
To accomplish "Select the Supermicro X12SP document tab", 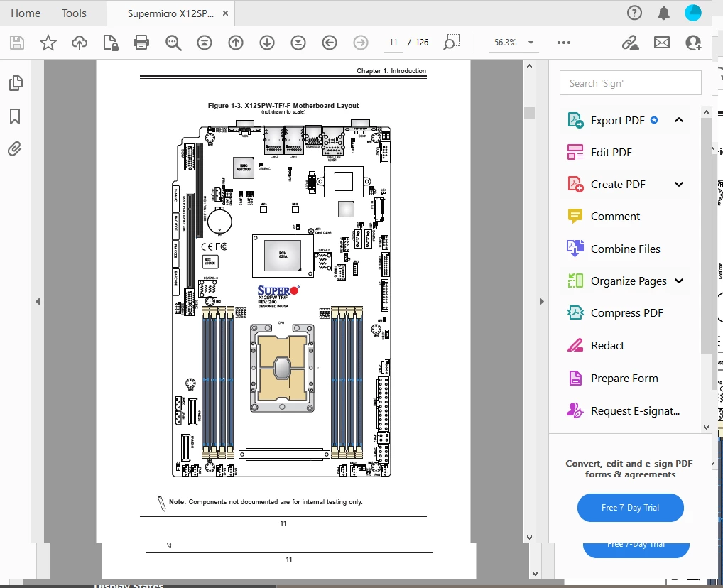I will pos(170,13).
